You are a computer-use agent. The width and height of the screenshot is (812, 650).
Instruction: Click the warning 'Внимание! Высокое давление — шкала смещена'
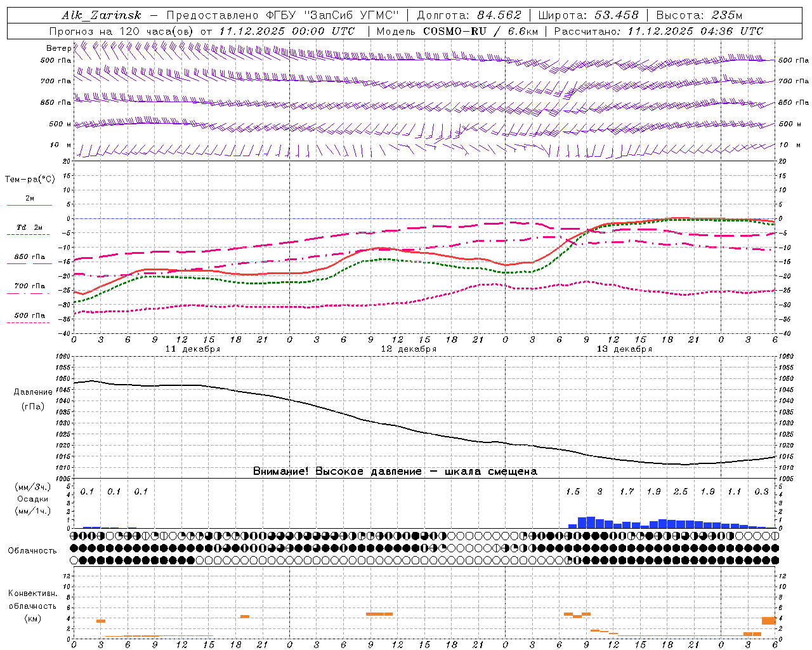[x=395, y=472]
